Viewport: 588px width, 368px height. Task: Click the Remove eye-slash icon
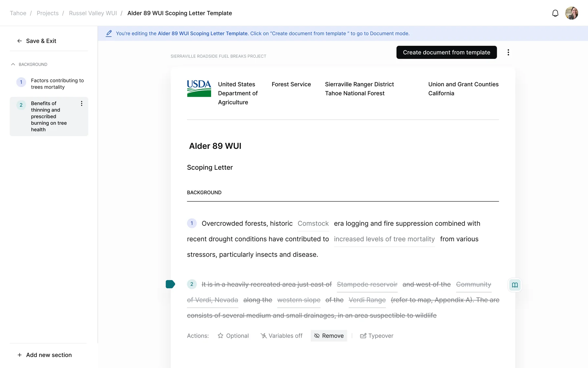[317, 336]
